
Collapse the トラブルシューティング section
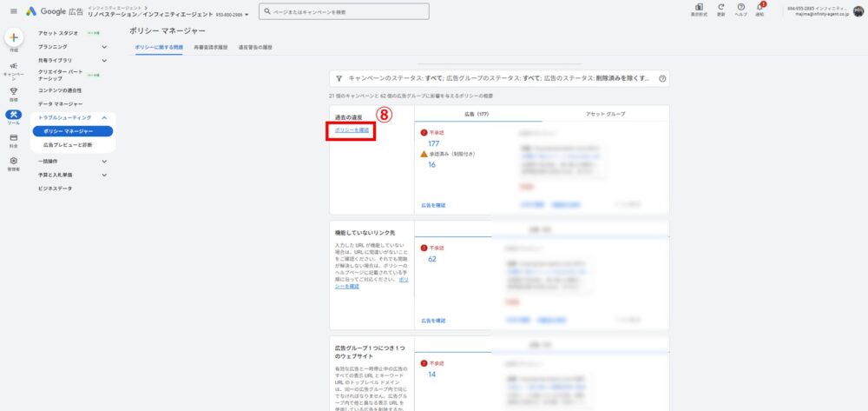[104, 117]
